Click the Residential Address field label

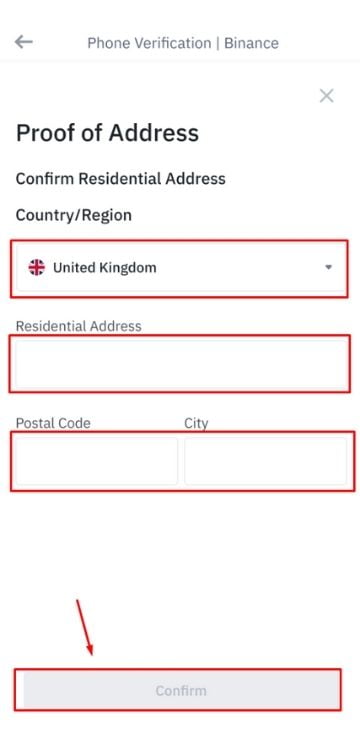pos(79,326)
